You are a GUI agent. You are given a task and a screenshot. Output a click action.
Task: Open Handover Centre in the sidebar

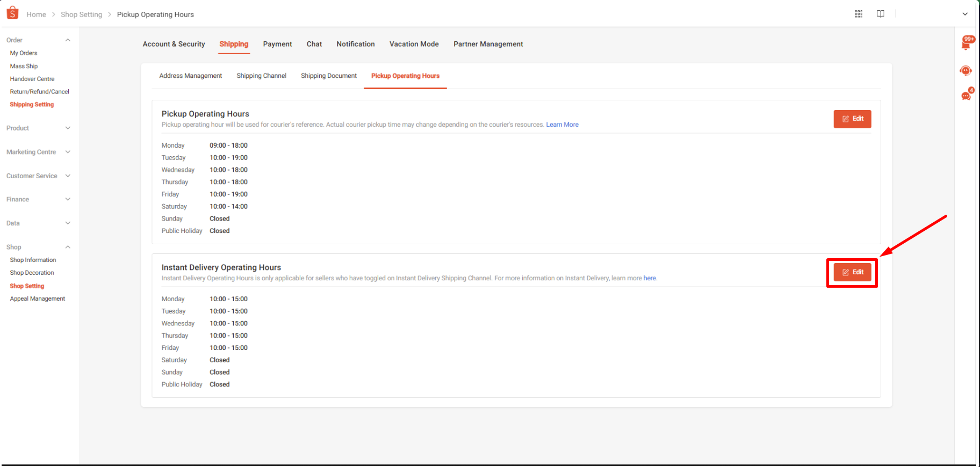click(32, 79)
